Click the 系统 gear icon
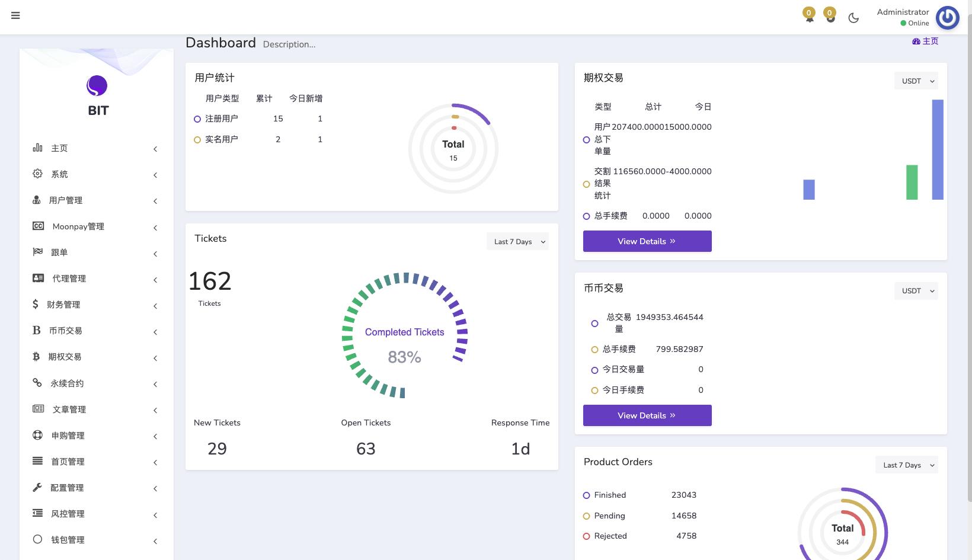The height and width of the screenshot is (560, 972). coord(37,174)
